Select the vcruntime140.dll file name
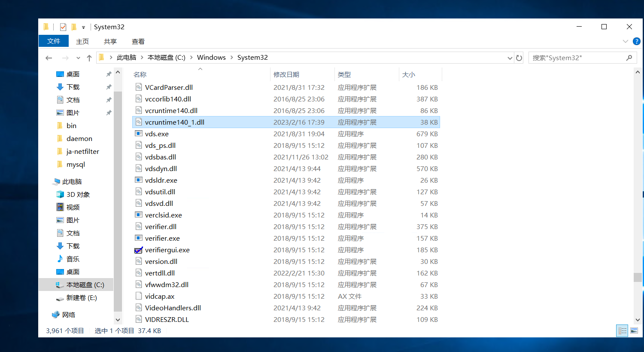This screenshot has height=352, width=644. pos(171,111)
